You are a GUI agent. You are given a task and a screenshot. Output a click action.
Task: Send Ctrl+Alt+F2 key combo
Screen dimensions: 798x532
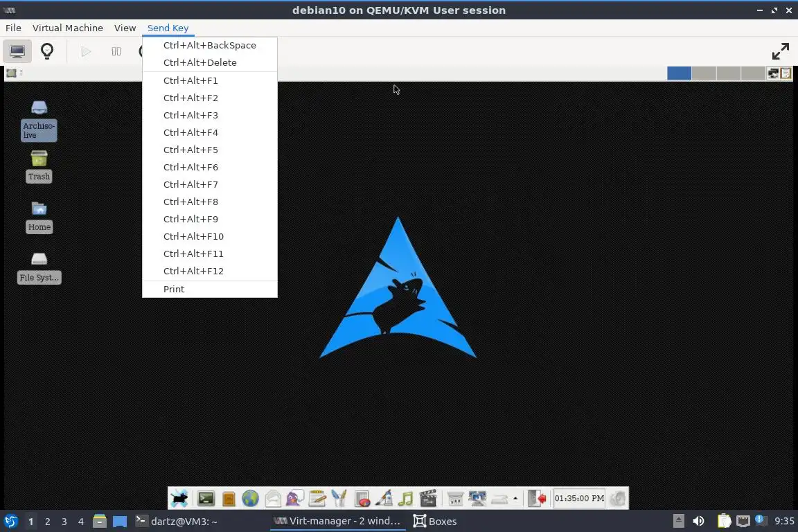point(210,98)
